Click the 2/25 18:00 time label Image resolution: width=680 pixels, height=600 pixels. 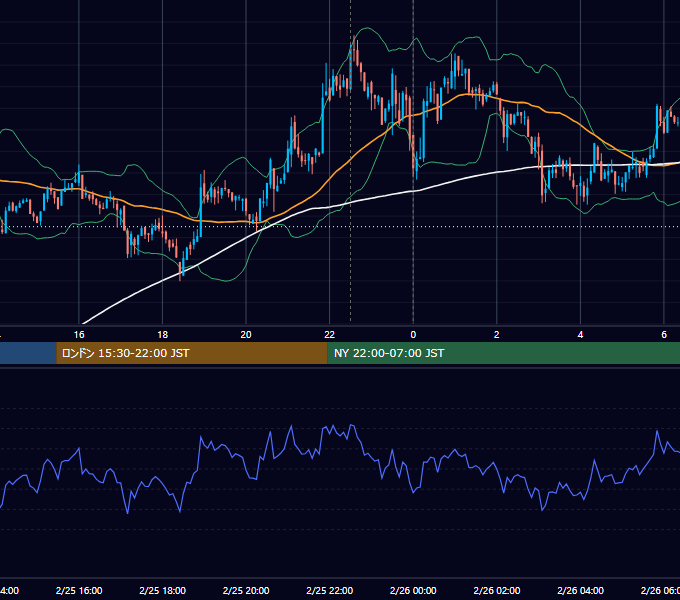click(x=163, y=590)
